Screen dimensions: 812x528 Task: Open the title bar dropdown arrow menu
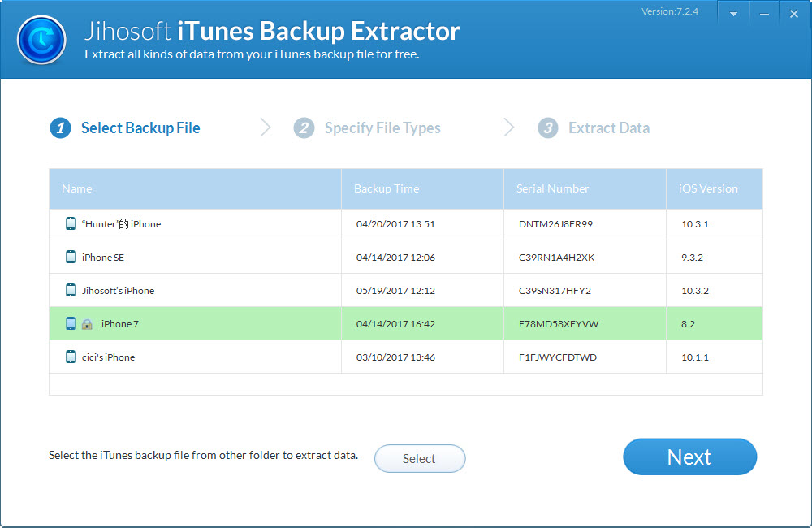(733, 15)
